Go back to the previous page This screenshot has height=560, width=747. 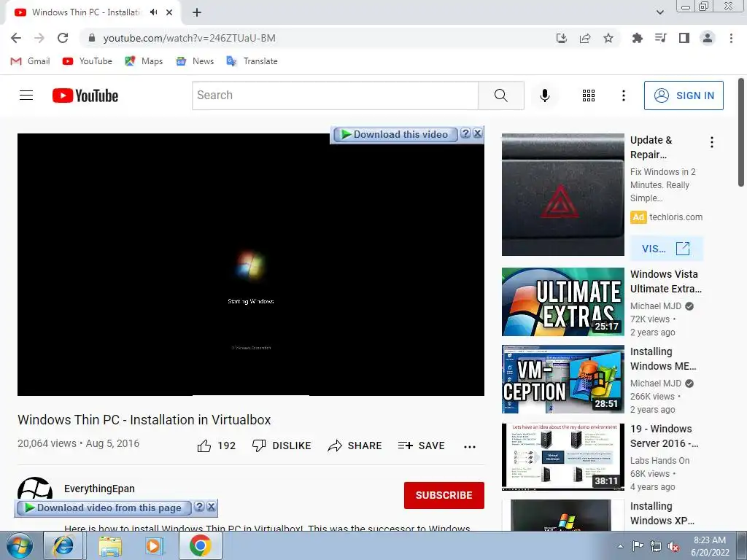[x=16, y=38]
